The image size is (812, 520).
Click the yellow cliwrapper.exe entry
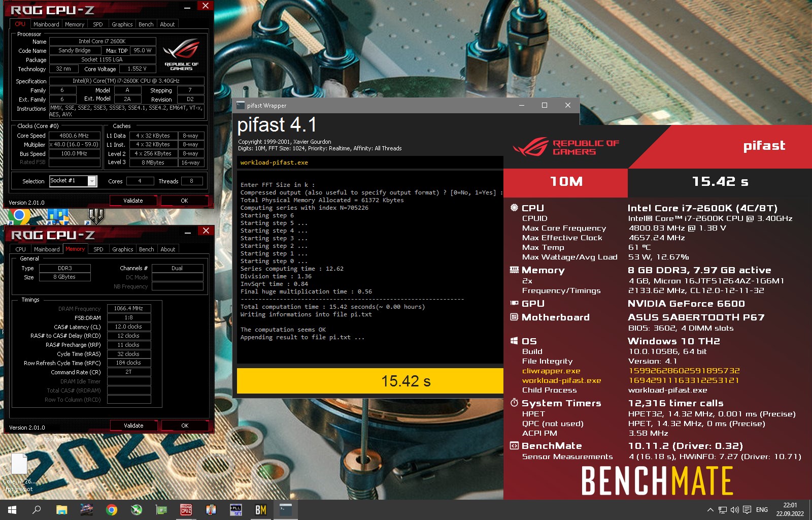[x=551, y=371]
